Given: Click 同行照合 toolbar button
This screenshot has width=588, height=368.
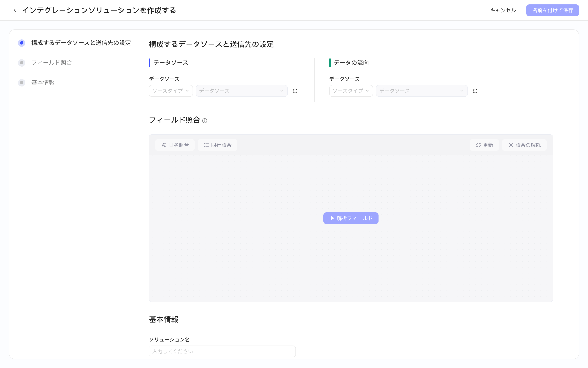Looking at the screenshot, I should (217, 145).
